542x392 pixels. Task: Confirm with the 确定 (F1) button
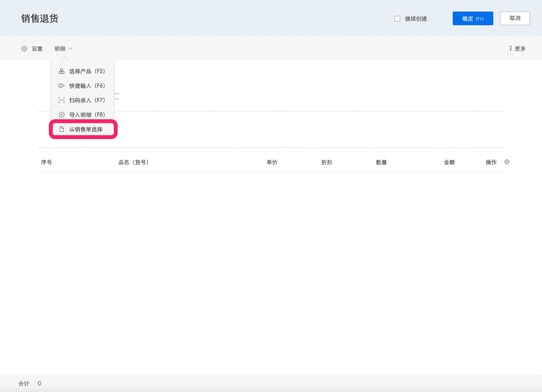[x=473, y=18]
